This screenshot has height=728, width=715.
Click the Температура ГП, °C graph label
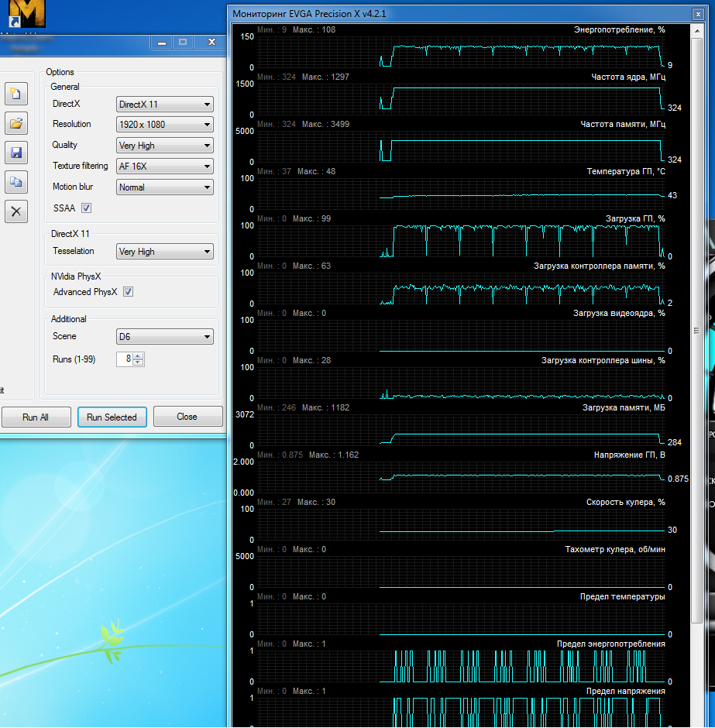coord(625,172)
